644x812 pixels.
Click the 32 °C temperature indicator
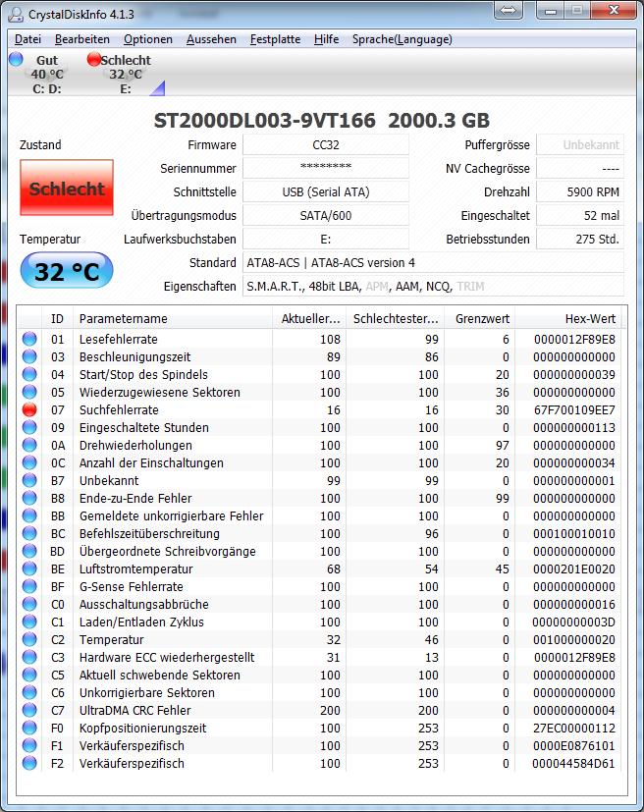(67, 271)
